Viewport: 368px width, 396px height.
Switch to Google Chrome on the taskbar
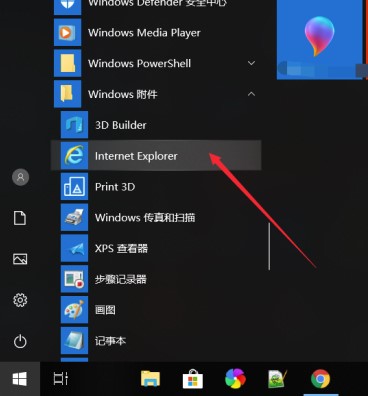pos(320,379)
